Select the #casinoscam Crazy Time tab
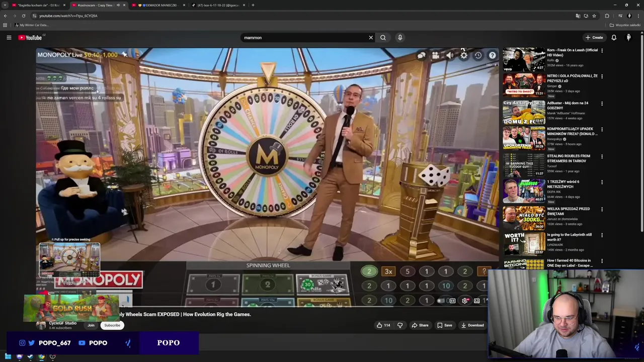Screen dimensions: 644x362 [x=95, y=5]
